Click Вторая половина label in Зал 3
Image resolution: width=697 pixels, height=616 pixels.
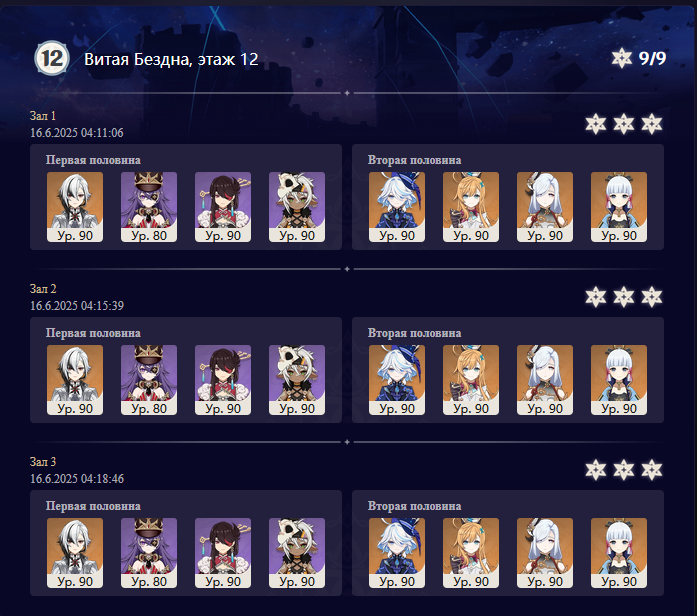414,506
